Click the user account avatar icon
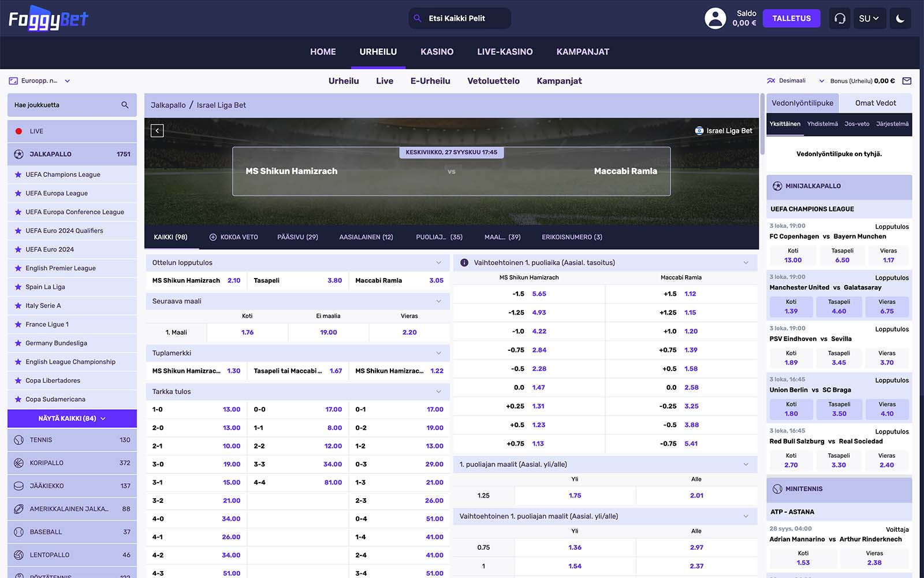 [x=715, y=18]
